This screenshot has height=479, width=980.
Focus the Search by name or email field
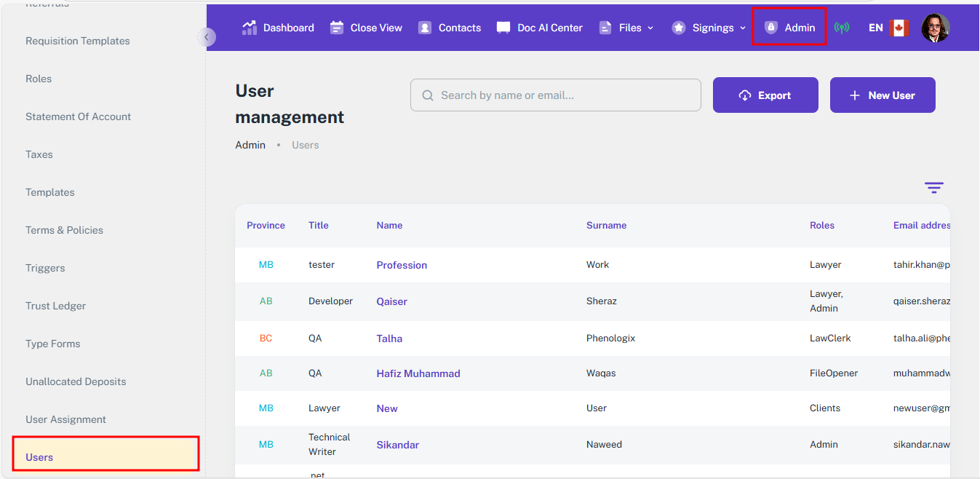[x=556, y=95]
